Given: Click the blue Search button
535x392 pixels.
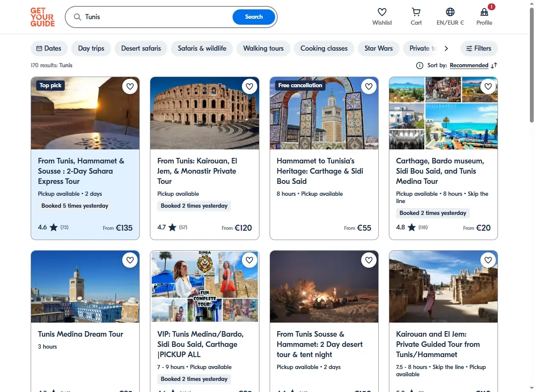Looking at the screenshot, I should (x=254, y=17).
